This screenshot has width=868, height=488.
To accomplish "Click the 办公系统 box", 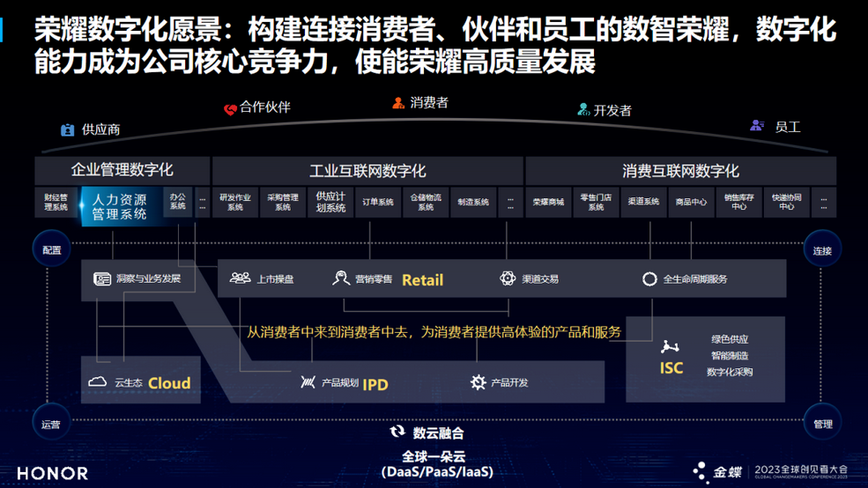I will [178, 202].
